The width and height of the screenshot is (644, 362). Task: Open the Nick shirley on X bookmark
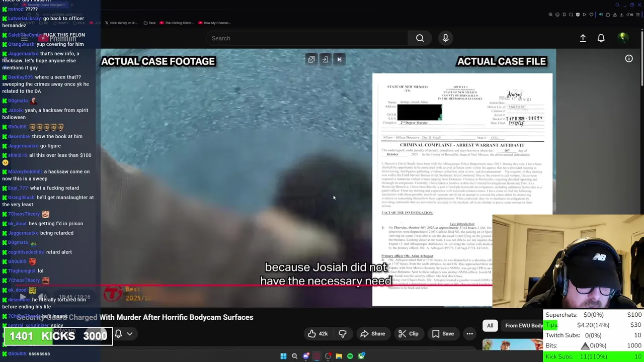pyautogui.click(x=121, y=23)
